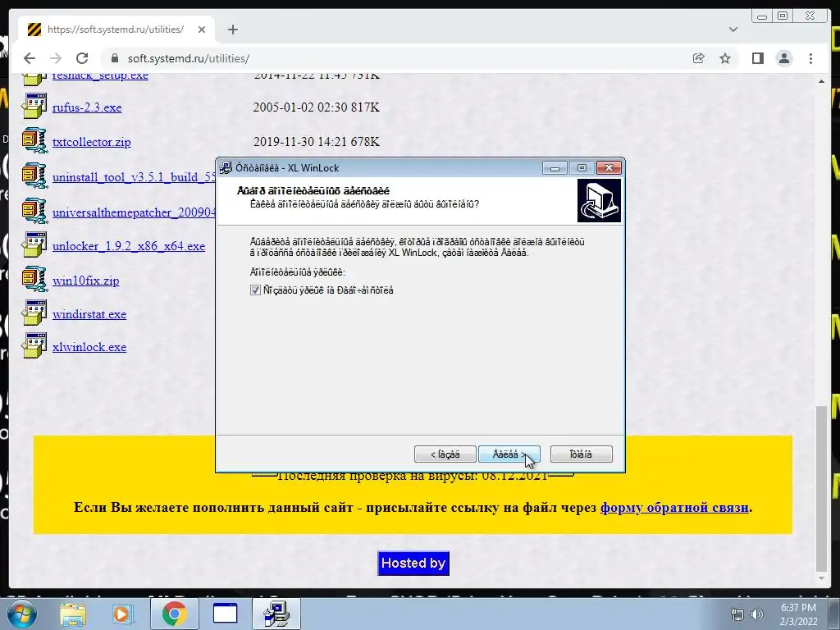This screenshot has height=630, width=840.
Task: Click the installer Cancel button
Action: tap(582, 454)
